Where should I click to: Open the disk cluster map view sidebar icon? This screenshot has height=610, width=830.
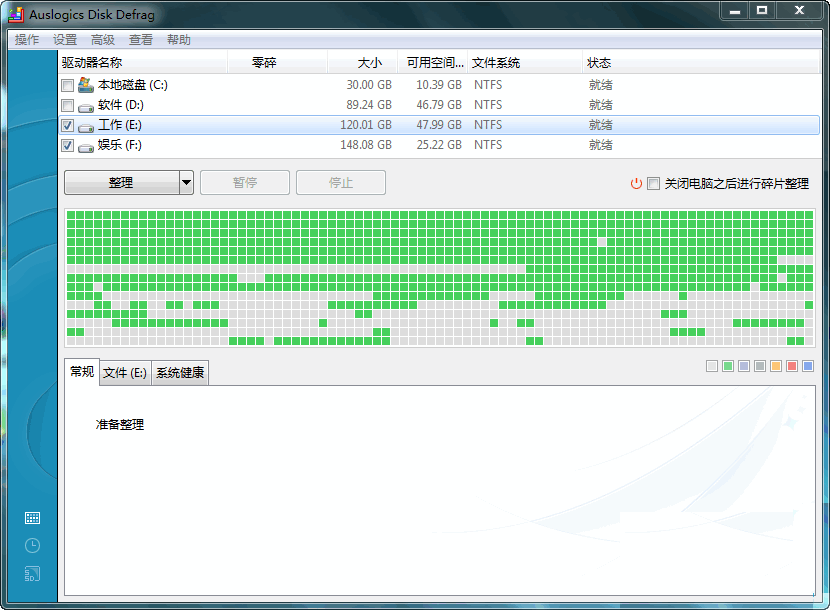(x=32, y=518)
